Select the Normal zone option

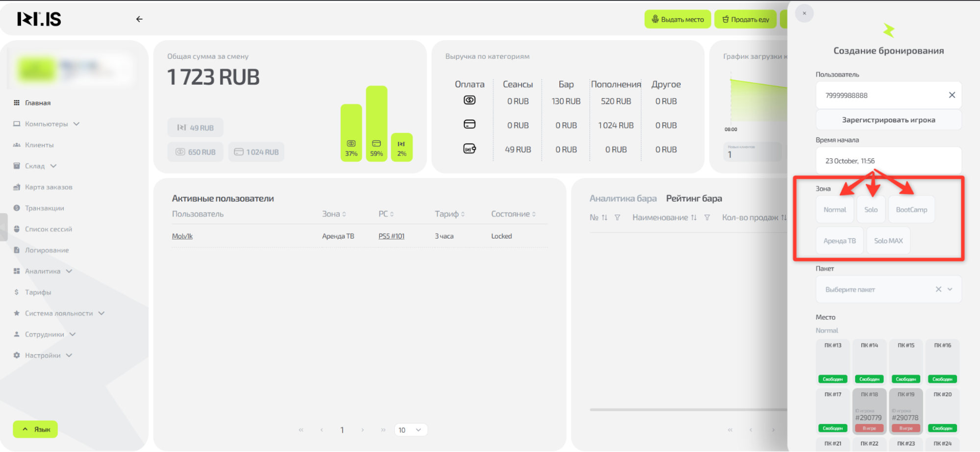click(834, 210)
